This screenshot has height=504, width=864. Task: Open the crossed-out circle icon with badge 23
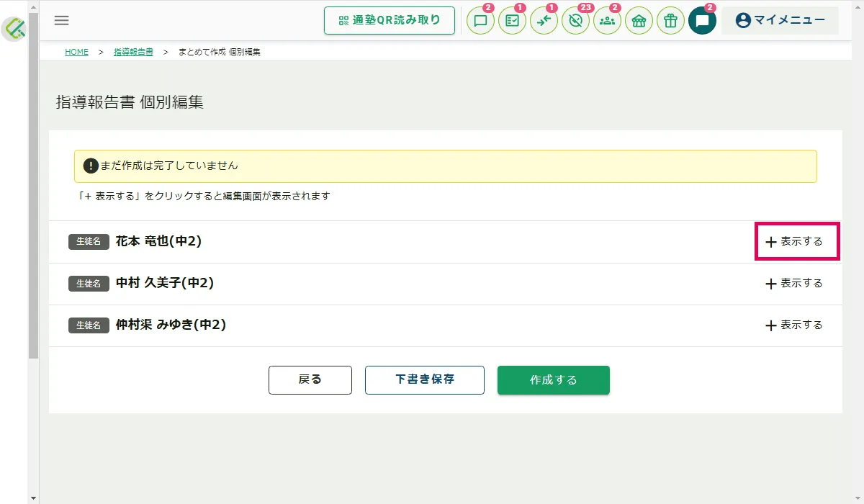[575, 21]
